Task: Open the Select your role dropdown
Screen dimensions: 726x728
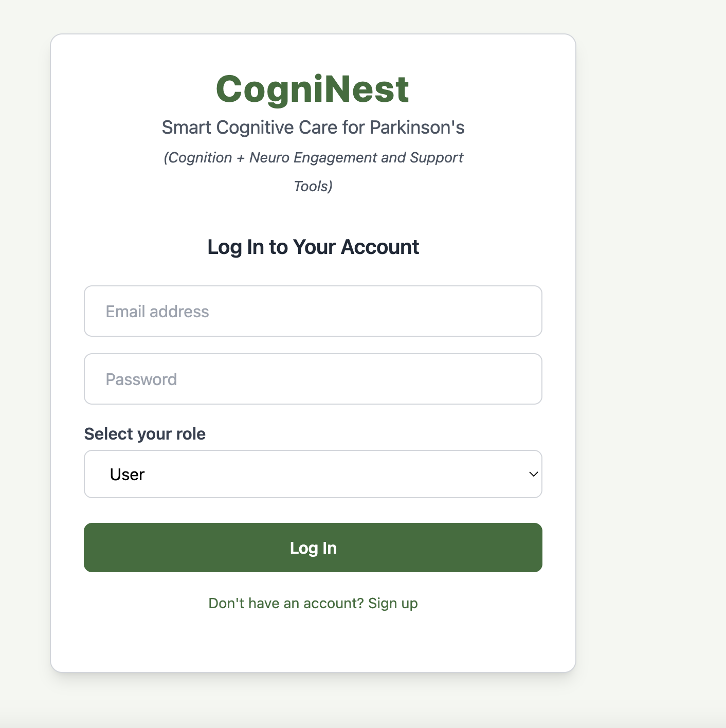Action: pos(313,474)
